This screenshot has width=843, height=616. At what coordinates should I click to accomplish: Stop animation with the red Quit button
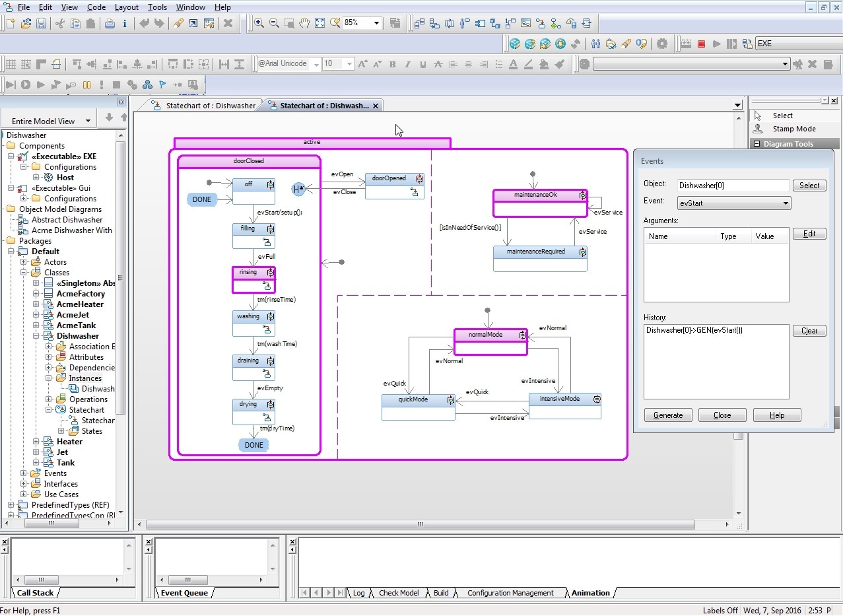tap(701, 44)
